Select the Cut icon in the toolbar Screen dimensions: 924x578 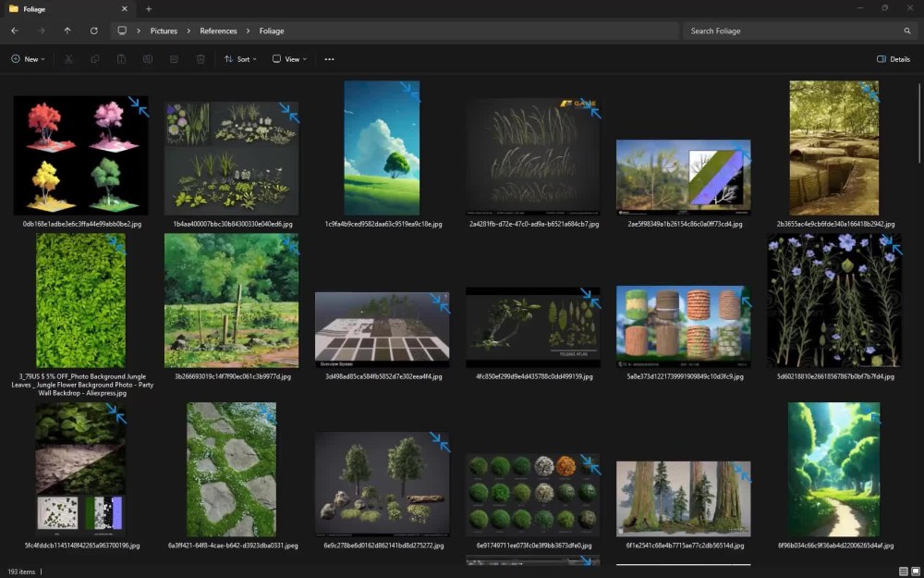[x=68, y=58]
